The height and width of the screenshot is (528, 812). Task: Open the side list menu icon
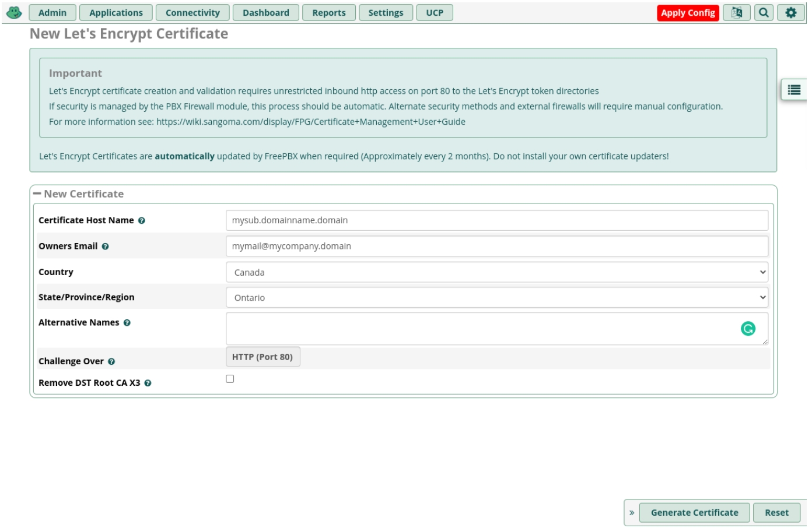794,90
